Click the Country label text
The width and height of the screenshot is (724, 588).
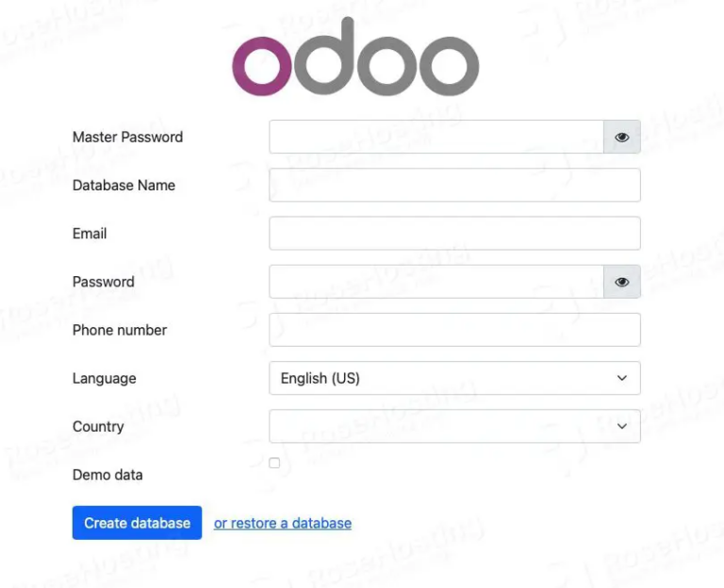[98, 427]
